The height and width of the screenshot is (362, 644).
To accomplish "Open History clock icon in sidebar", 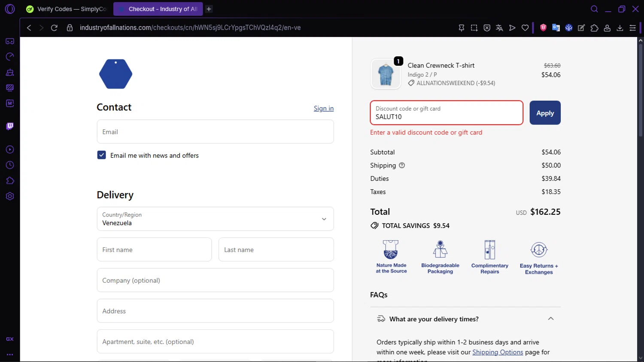I will (10, 165).
